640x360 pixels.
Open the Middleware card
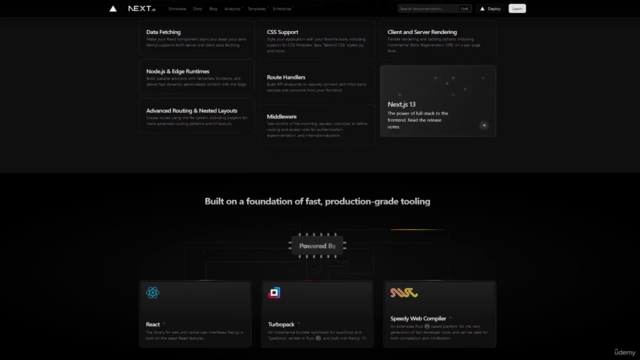[317, 125]
